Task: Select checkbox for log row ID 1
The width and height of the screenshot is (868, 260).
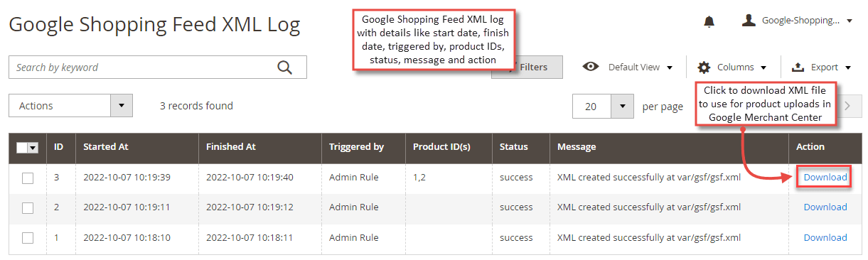Action: (28, 238)
